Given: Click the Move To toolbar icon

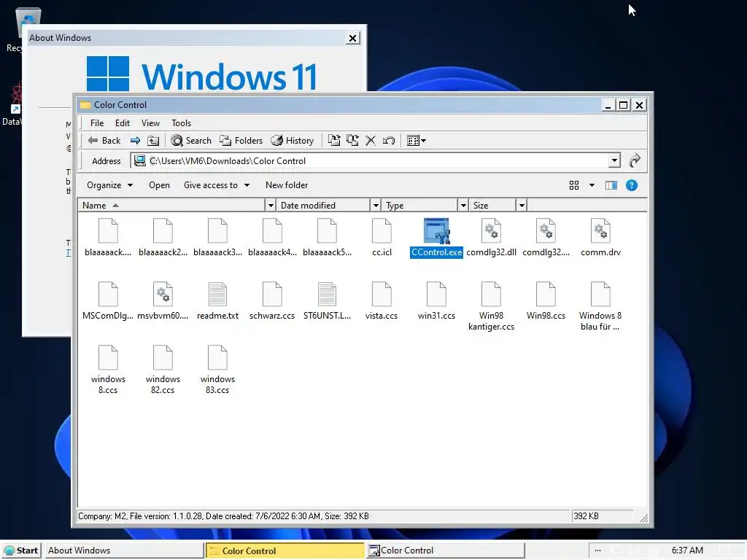Looking at the screenshot, I should [334, 141].
